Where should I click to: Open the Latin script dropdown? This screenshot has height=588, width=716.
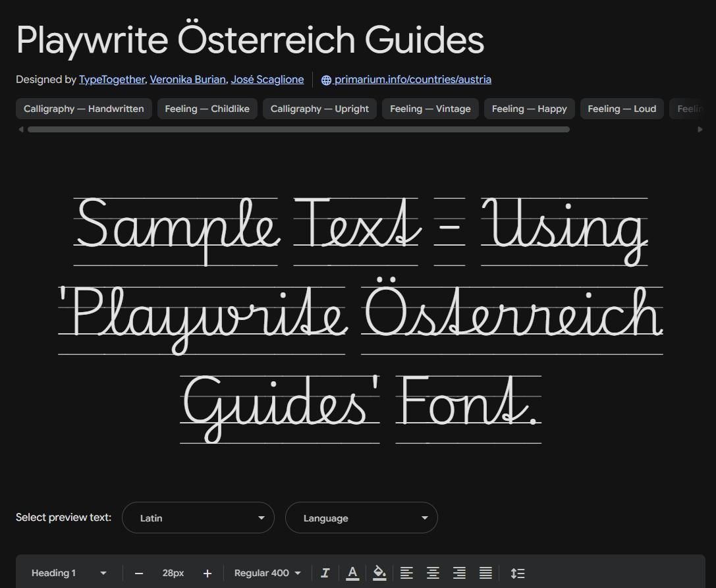[198, 518]
